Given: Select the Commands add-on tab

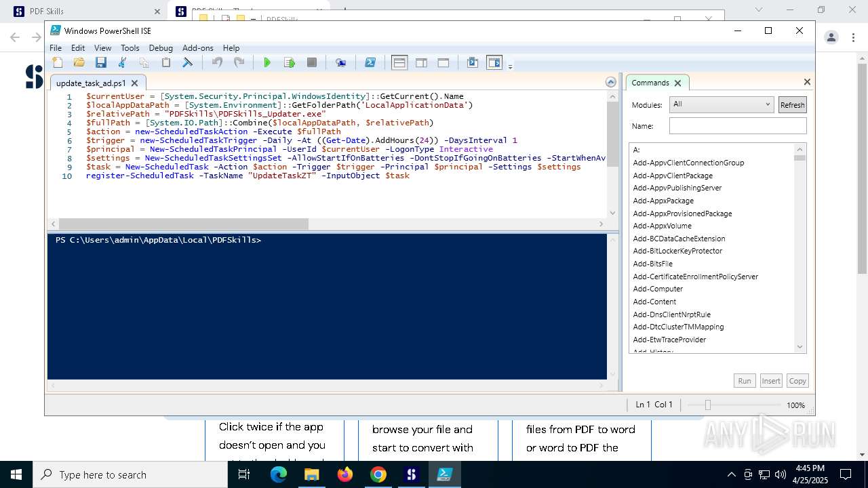Looking at the screenshot, I should (x=650, y=83).
